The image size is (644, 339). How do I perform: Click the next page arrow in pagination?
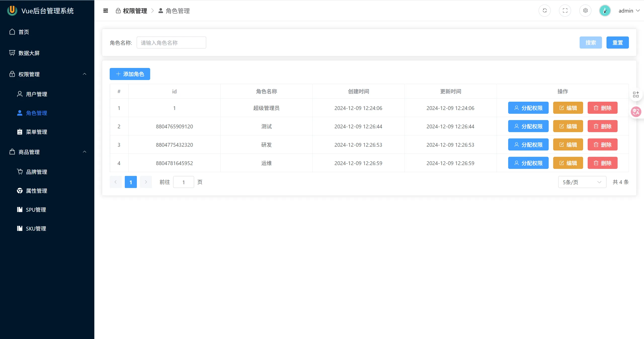pos(146,182)
